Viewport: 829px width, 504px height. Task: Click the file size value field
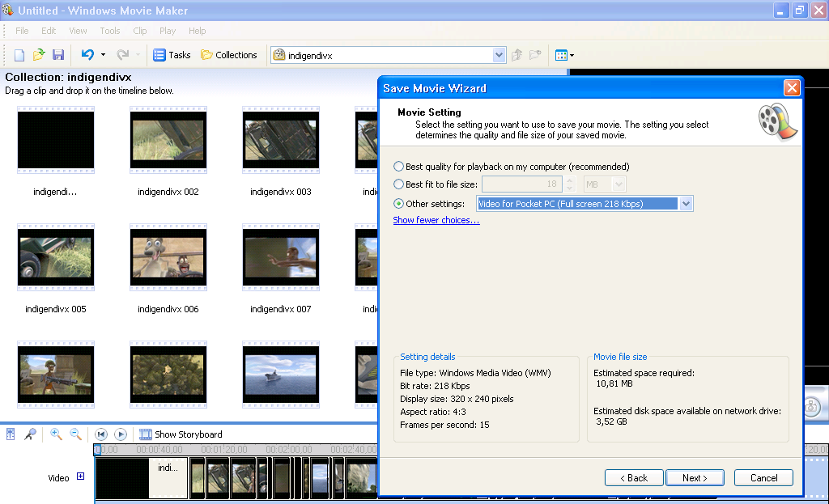point(522,184)
